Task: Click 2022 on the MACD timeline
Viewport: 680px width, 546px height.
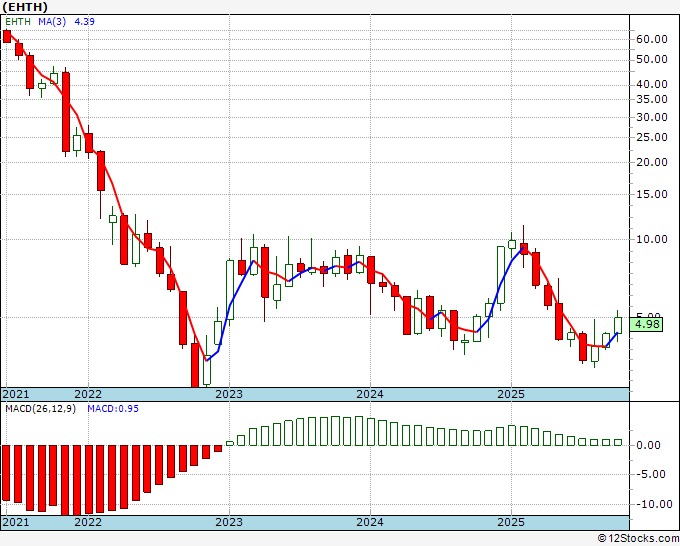Action: 88,522
